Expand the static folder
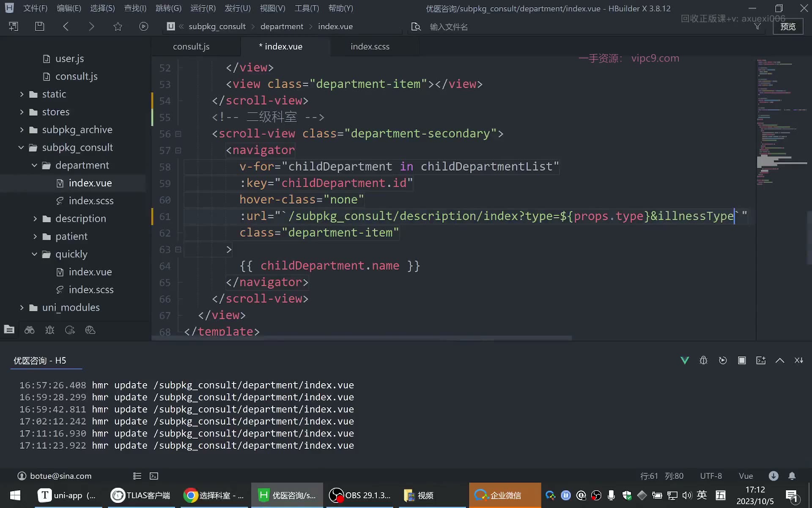Screen dimensions: 812x508 tap(22, 94)
